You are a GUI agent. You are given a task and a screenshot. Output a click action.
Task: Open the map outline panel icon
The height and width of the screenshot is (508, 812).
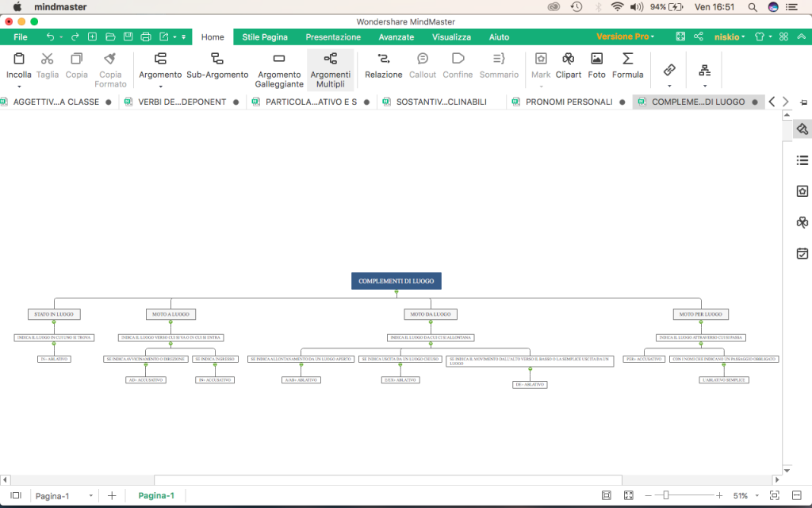(x=802, y=160)
